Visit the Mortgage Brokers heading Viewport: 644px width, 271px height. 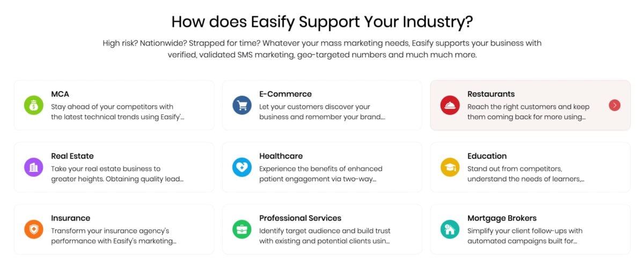tap(502, 218)
